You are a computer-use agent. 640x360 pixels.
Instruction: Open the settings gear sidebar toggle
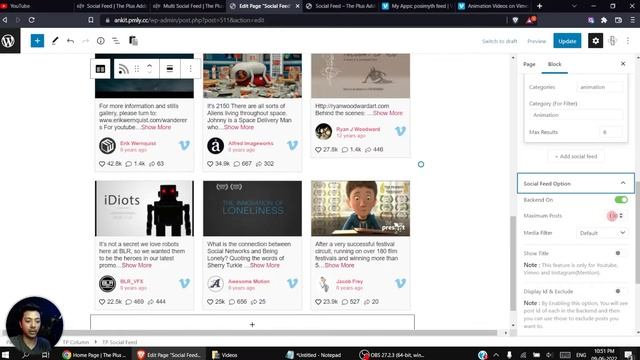(596, 41)
